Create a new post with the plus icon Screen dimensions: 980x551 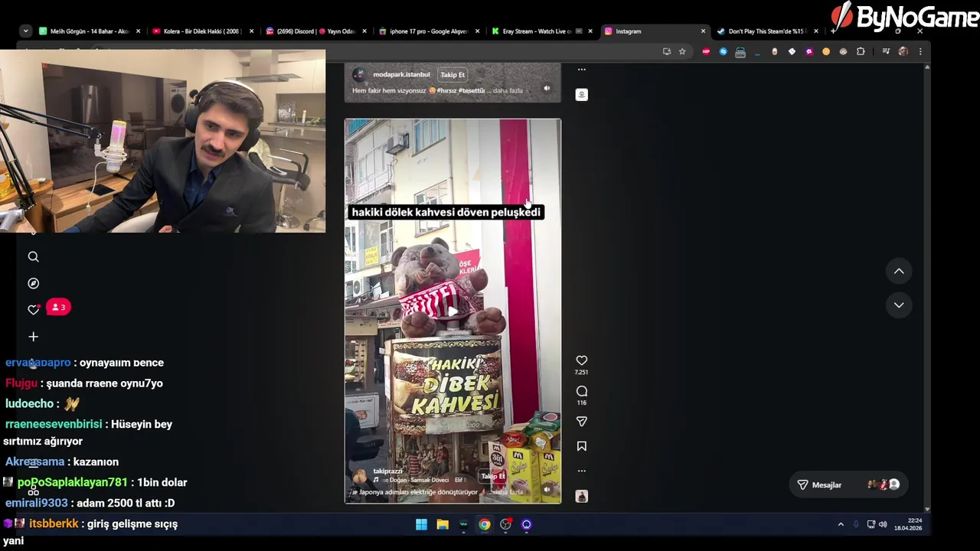pos(33,337)
